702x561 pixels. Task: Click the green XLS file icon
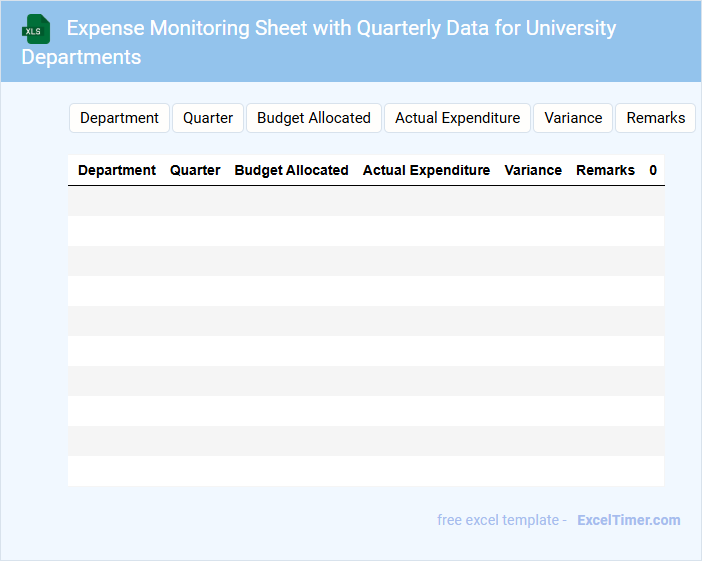35,30
